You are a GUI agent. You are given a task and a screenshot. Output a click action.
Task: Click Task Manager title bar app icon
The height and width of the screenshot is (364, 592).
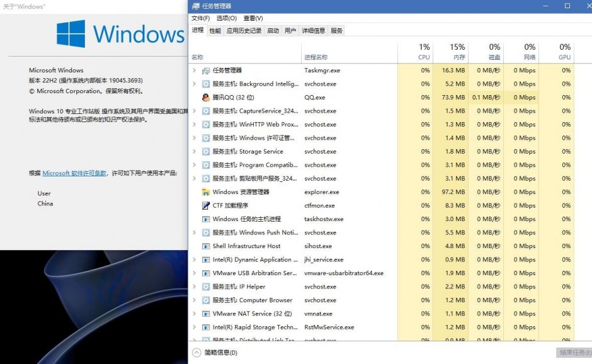(196, 6)
